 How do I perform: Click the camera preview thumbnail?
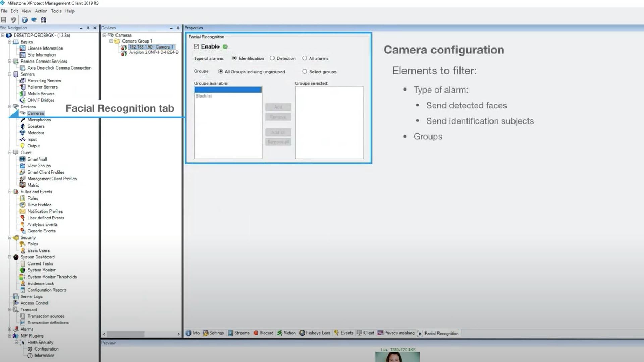coord(397,357)
